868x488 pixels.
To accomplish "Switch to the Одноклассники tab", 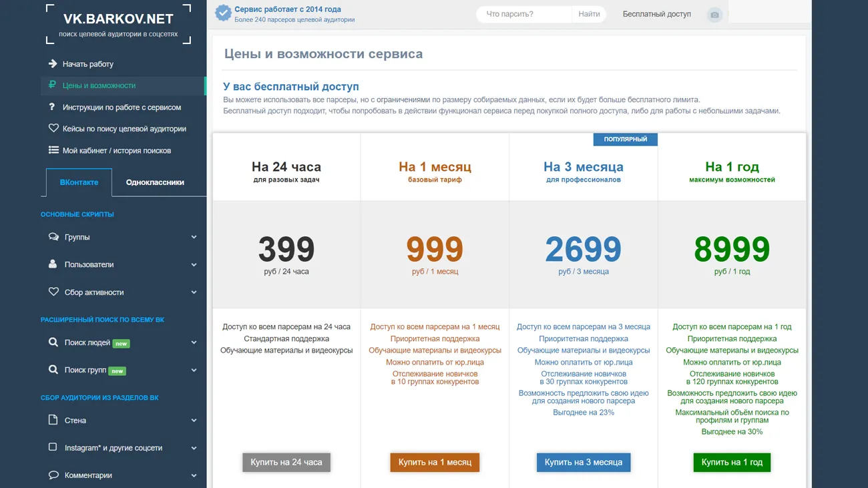I will (x=155, y=182).
